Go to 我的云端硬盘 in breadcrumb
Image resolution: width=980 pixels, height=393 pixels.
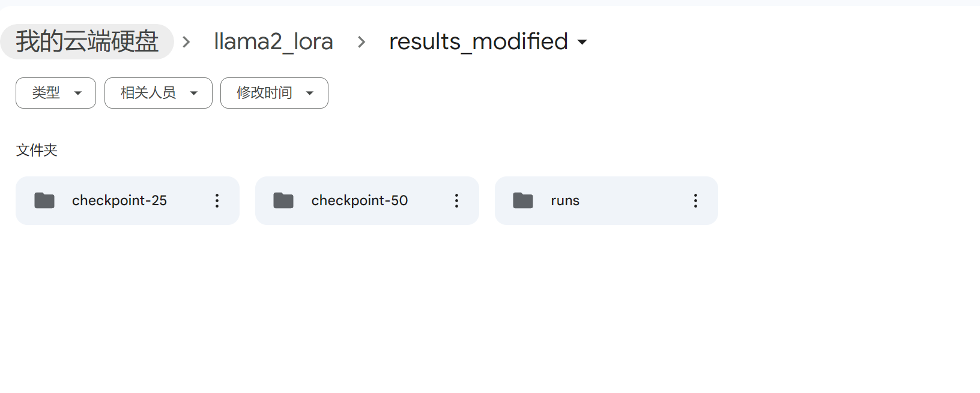[x=87, y=42]
